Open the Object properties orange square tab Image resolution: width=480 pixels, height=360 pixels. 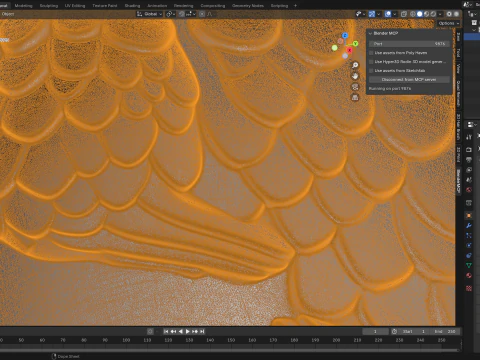point(469,216)
